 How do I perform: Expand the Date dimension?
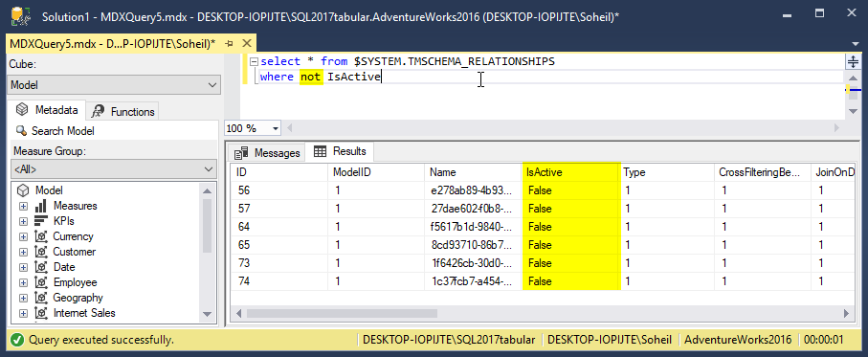point(23,267)
